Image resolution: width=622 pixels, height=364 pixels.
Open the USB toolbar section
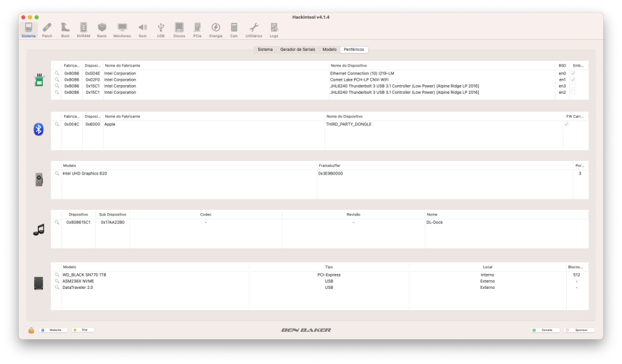click(160, 30)
